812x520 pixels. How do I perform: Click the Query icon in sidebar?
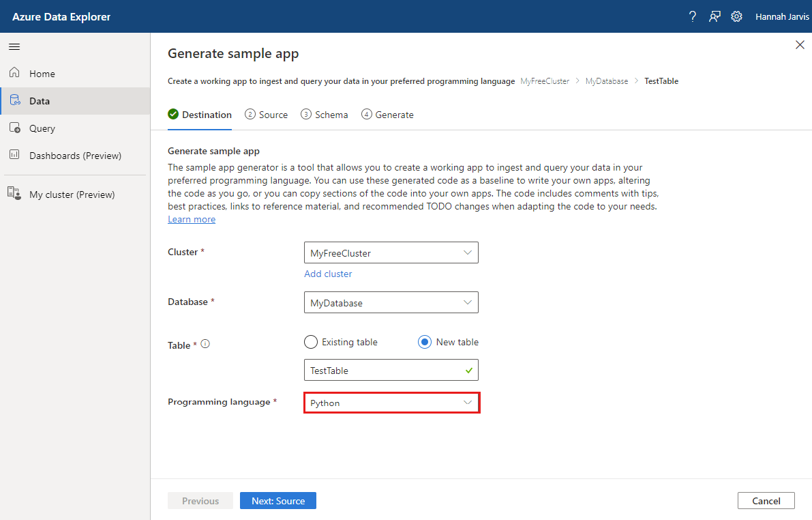(x=14, y=128)
